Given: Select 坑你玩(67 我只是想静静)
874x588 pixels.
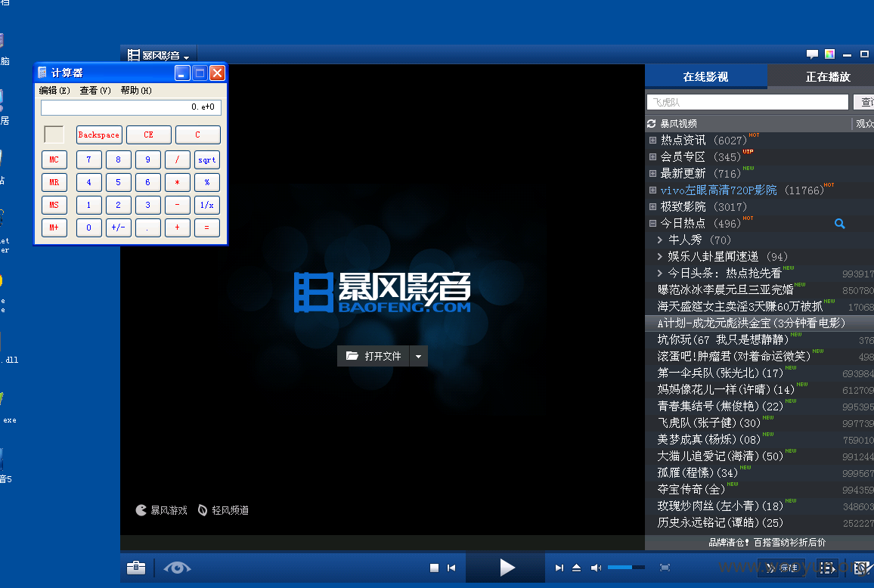Looking at the screenshot, I should (723, 339).
